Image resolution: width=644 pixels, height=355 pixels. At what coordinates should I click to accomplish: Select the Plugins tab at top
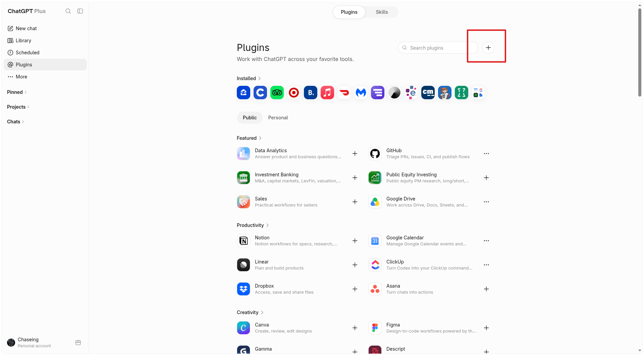(x=349, y=12)
